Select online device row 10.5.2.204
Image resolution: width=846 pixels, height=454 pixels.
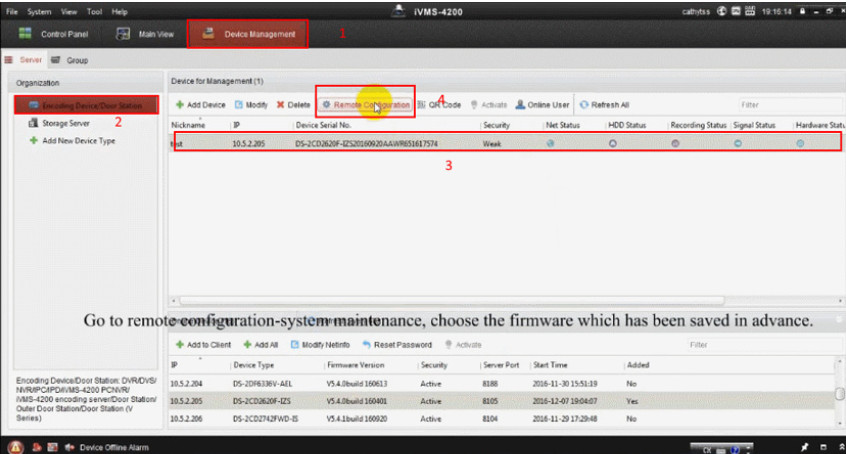pos(502,384)
